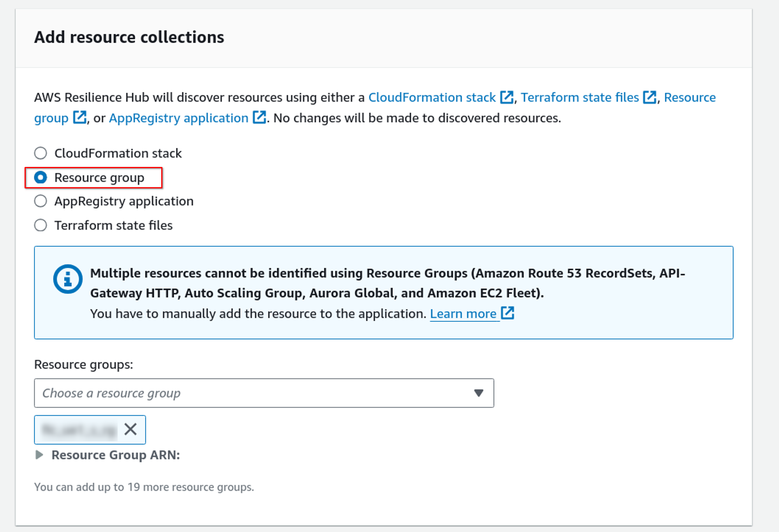Click the Resource link in description text

click(x=689, y=97)
